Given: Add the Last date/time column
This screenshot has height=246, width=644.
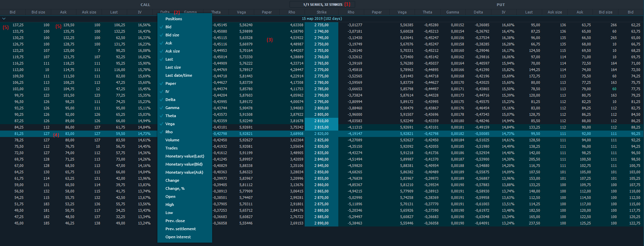Looking at the screenshot, I should 179,75.
